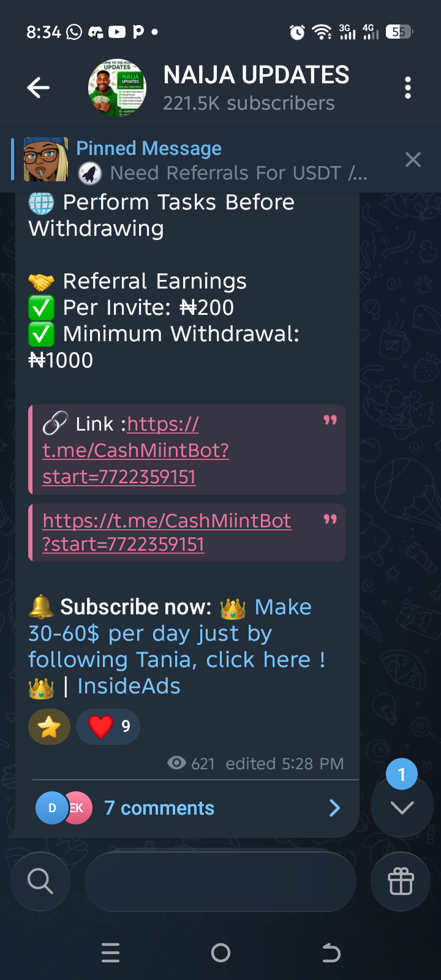Image resolution: width=441 pixels, height=980 pixels.
Task: Open 7 comments text button
Action: [x=159, y=808]
